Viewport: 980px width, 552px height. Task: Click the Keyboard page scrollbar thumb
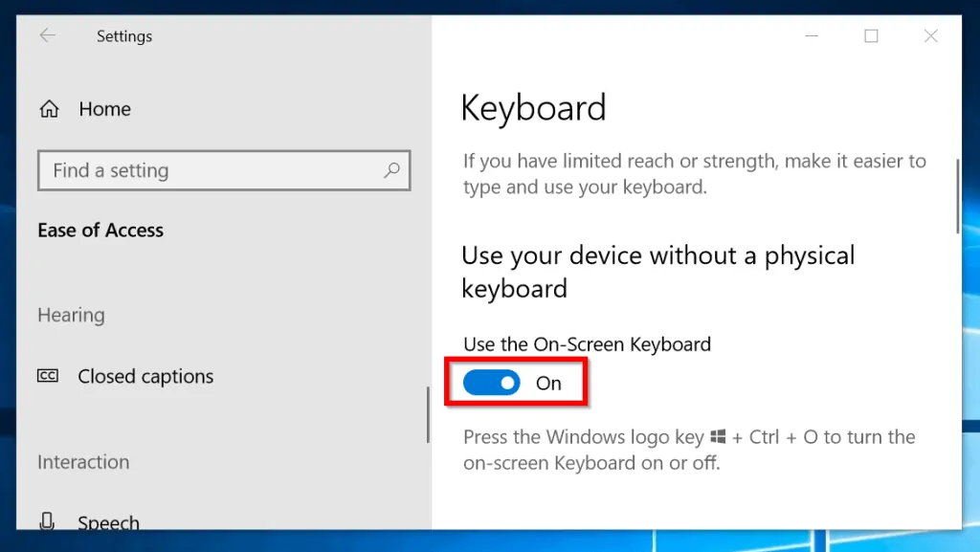coord(957,196)
